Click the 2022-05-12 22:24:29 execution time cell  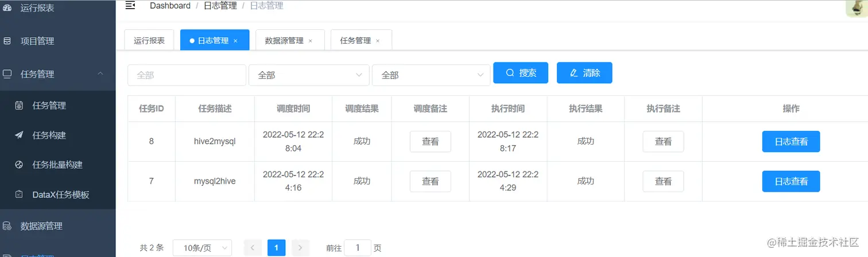508,181
